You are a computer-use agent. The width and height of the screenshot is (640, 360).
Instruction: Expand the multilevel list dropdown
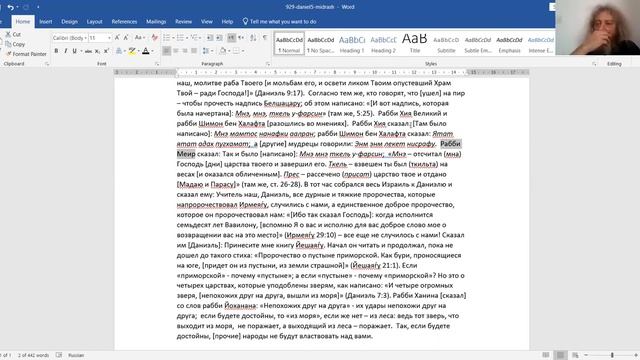coord(200,38)
